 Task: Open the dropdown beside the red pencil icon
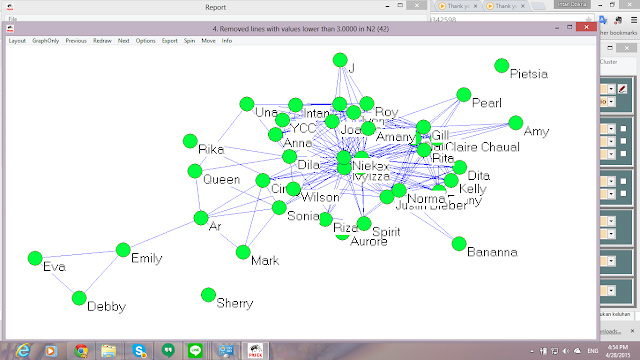611,89
